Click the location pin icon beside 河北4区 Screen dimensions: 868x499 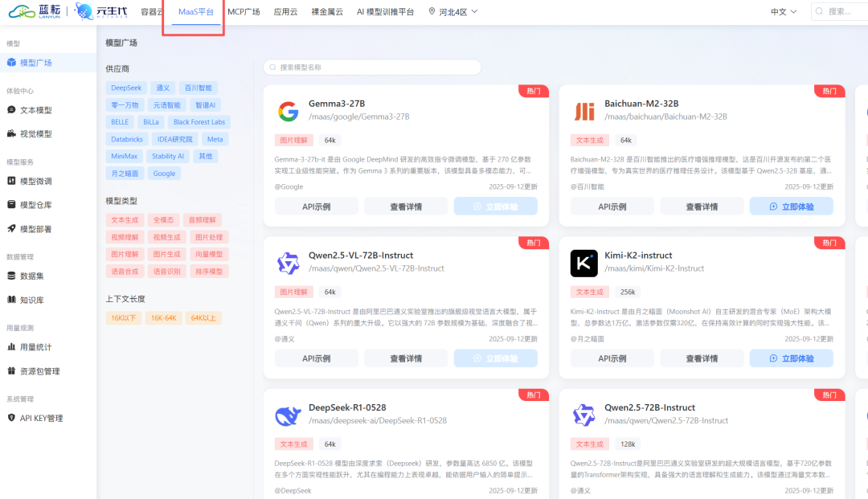432,11
